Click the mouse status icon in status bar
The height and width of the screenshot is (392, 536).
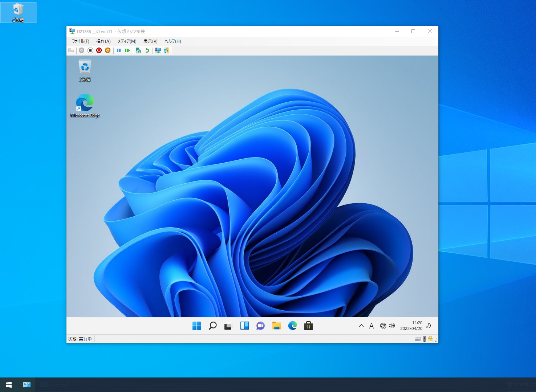pos(425,339)
